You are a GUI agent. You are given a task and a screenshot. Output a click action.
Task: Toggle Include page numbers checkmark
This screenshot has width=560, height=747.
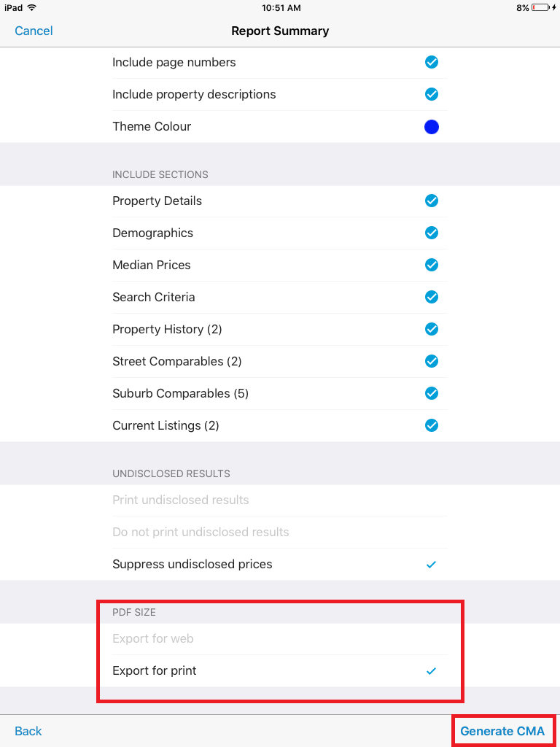click(x=432, y=63)
